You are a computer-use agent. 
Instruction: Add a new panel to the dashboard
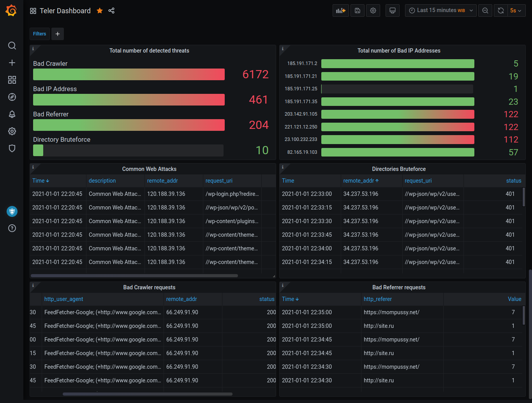(340, 11)
